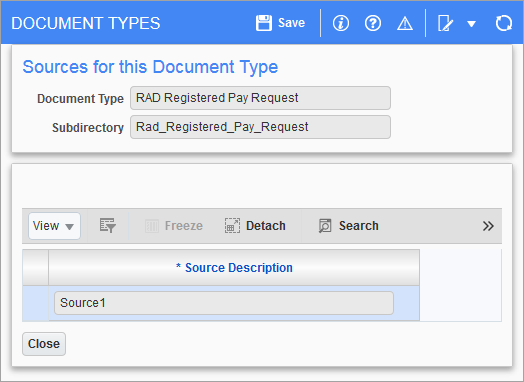Expand the dropdown arrow beside edit icon
The height and width of the screenshot is (382, 524).
pos(472,24)
